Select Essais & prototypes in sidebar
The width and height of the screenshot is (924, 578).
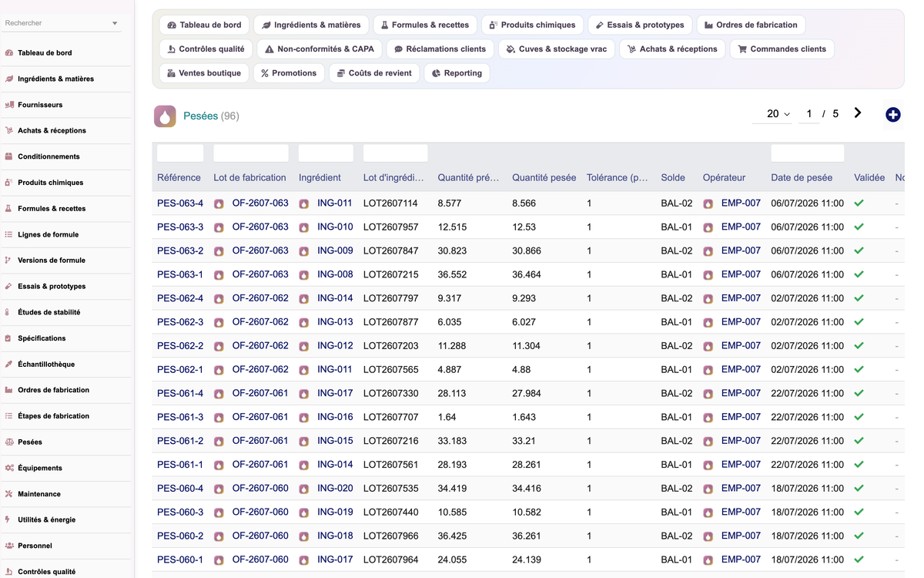(x=52, y=287)
